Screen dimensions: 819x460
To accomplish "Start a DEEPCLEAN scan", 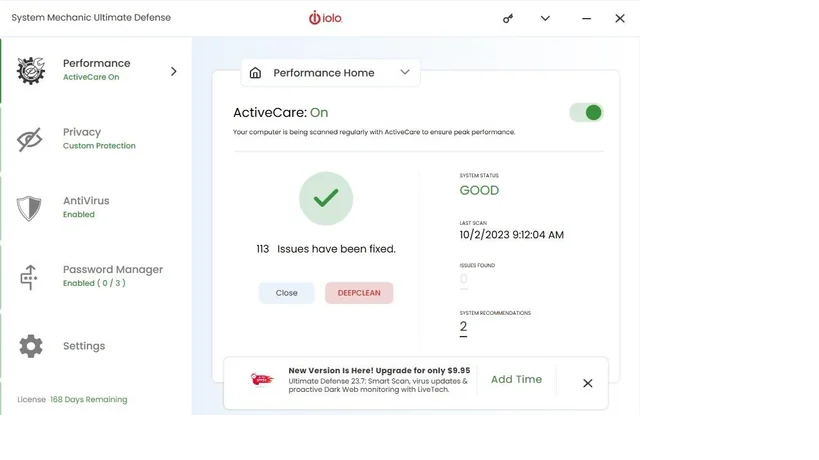I will click(x=359, y=293).
